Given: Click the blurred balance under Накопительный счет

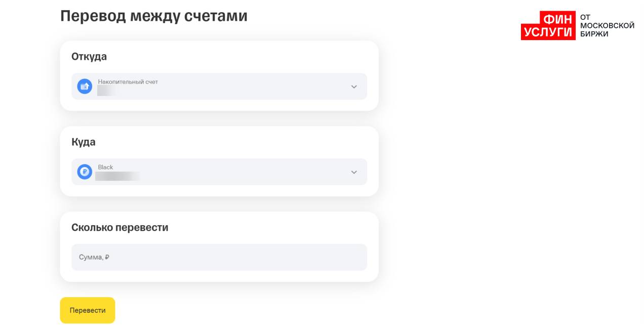Looking at the screenshot, I should (x=106, y=91).
